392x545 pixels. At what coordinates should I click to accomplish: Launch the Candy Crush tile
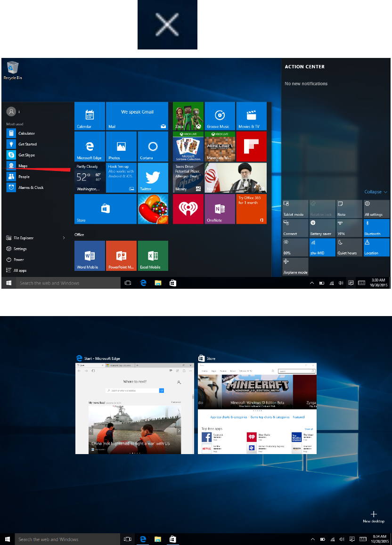click(x=153, y=209)
